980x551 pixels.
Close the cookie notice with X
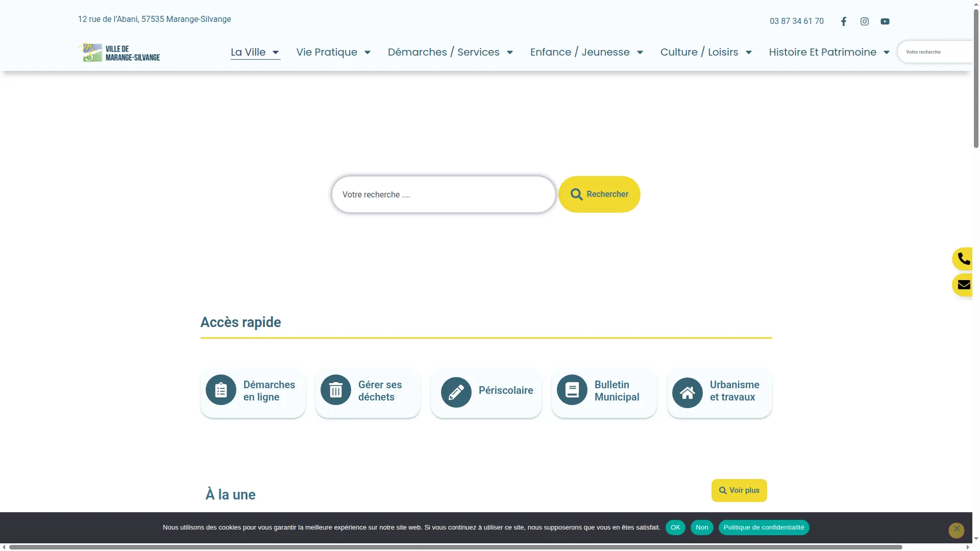[x=957, y=530]
